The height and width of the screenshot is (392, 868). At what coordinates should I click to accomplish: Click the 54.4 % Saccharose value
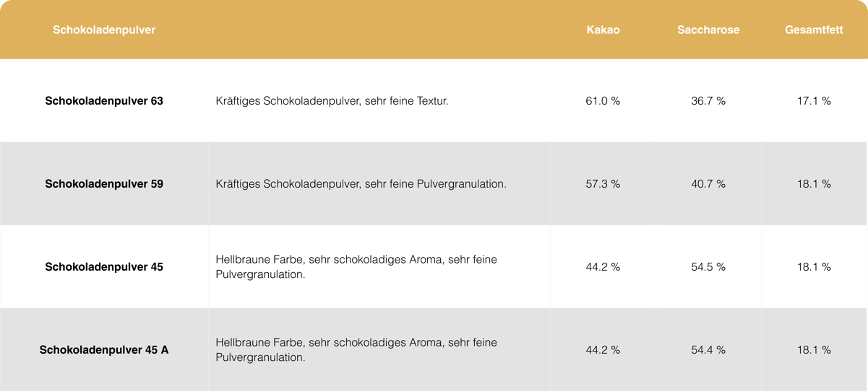point(708,350)
